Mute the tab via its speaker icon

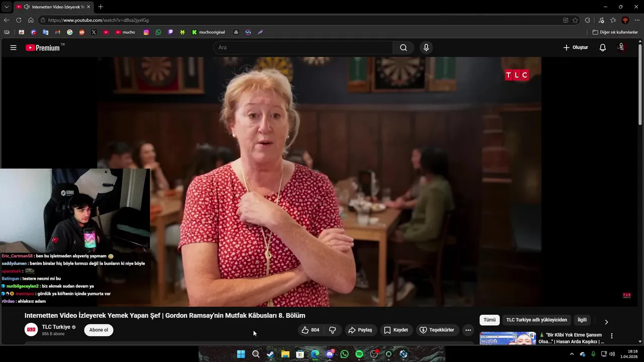(26, 7)
